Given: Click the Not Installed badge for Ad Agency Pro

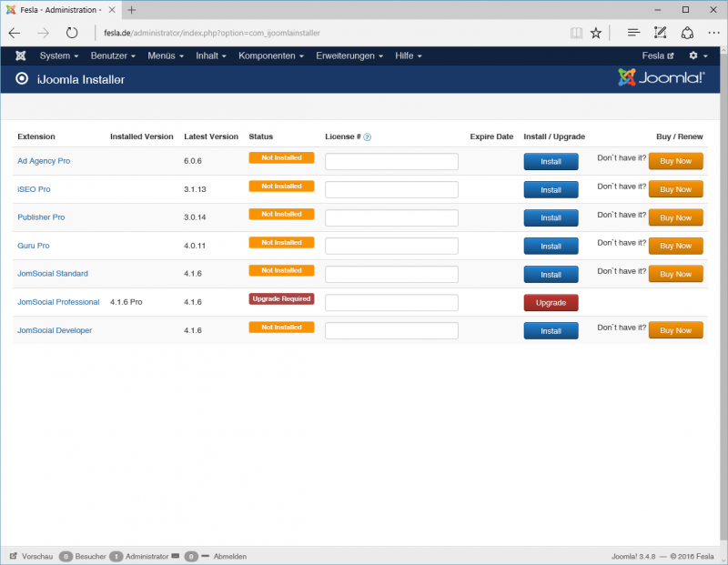Looking at the screenshot, I should (x=281, y=157).
